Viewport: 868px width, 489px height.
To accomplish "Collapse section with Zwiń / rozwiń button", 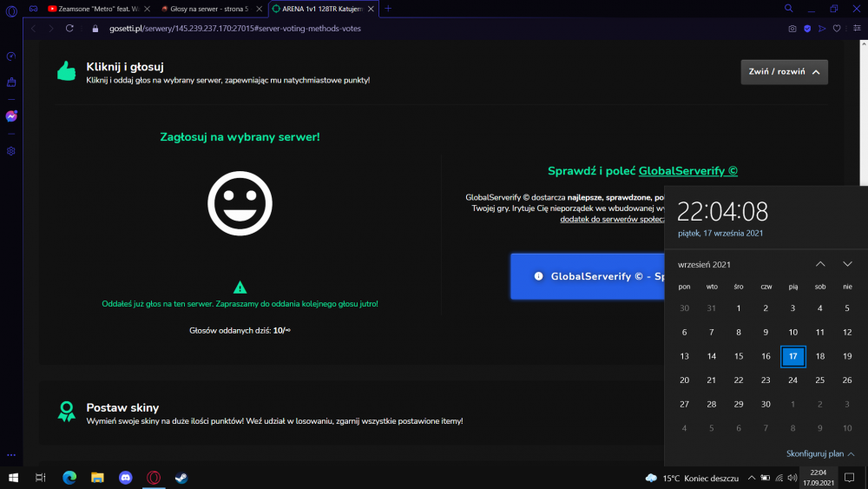I will tap(785, 72).
